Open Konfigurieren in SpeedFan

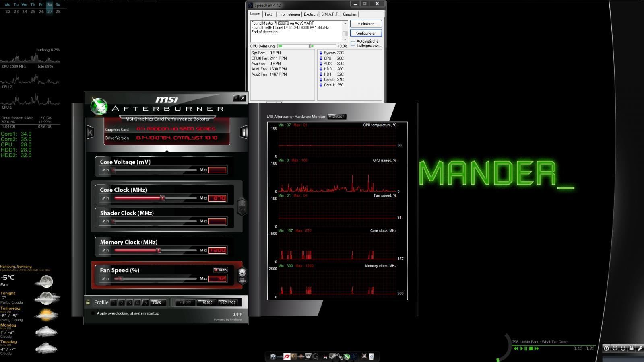tap(366, 33)
